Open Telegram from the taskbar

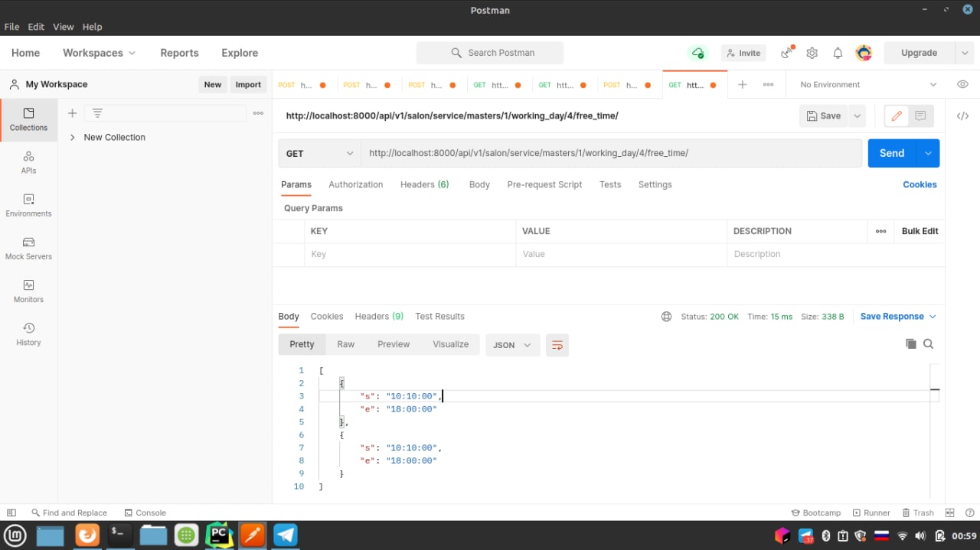point(286,535)
